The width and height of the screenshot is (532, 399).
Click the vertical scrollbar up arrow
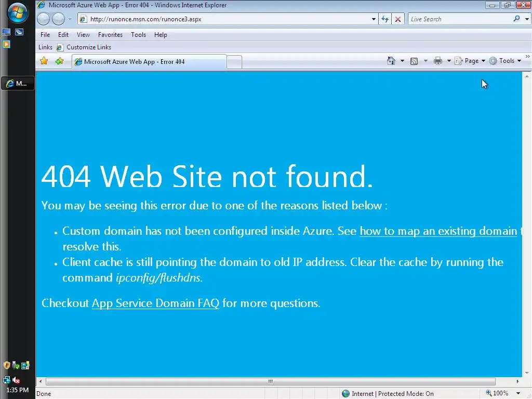527,77
